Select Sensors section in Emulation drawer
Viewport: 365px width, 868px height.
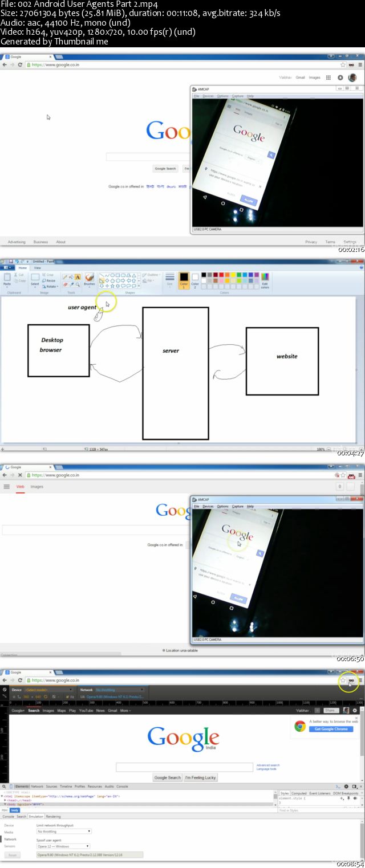coord(10,846)
